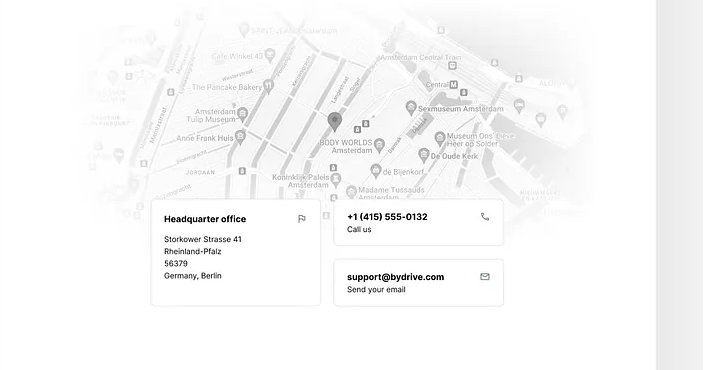Click the Germany, Berlin text
The image size is (715, 370).
192,276
